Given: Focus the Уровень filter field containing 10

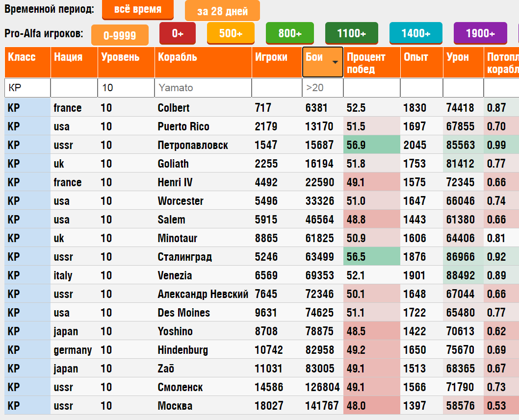Looking at the screenshot, I should tap(126, 88).
